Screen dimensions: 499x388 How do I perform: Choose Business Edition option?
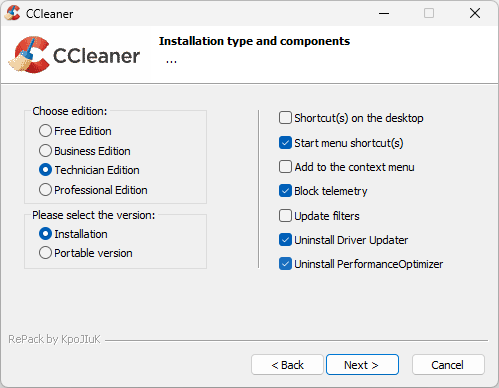pos(45,151)
